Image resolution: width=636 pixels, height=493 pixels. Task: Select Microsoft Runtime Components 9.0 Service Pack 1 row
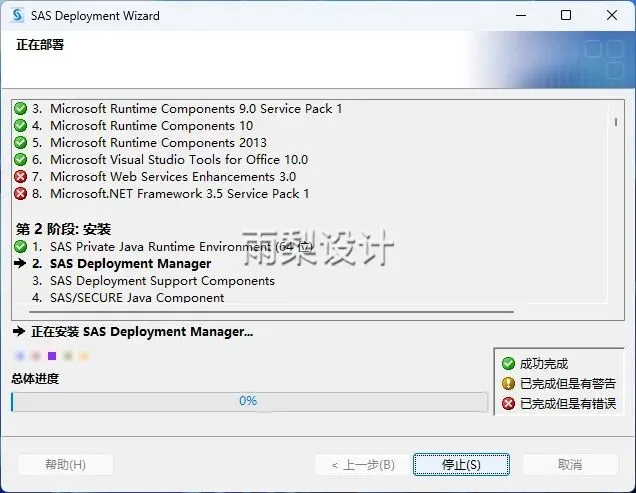[x=196, y=109]
